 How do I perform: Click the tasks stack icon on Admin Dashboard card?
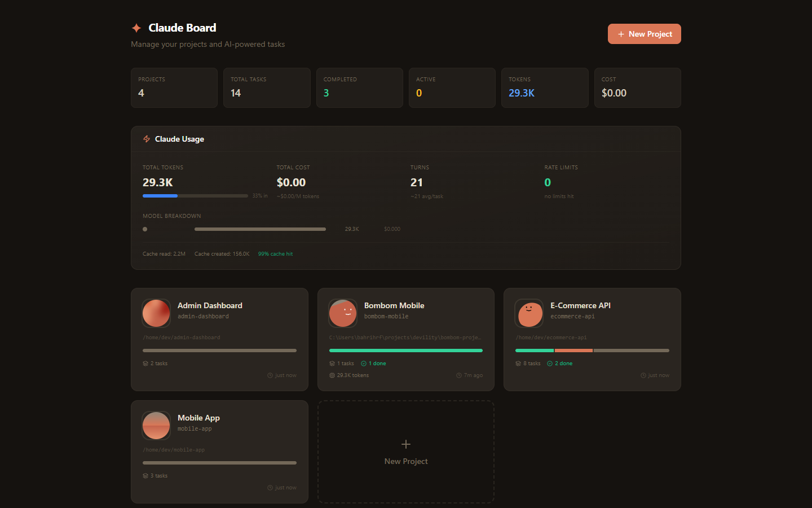145,363
